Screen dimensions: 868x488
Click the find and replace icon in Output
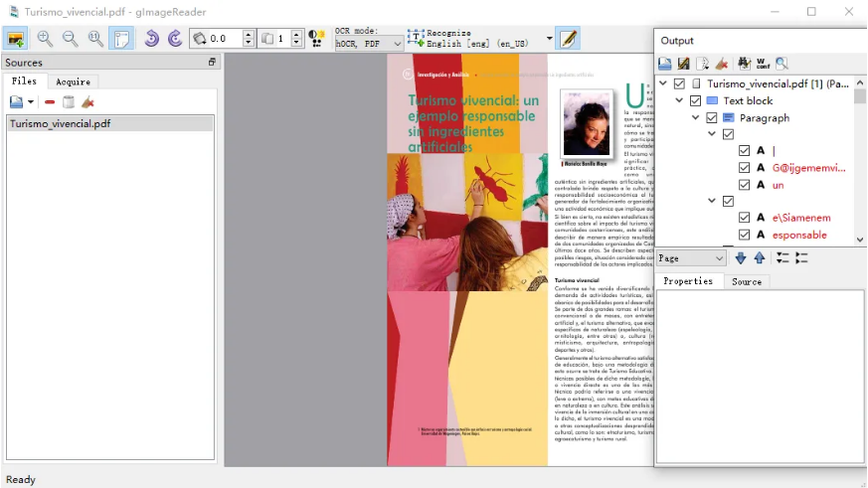tap(782, 65)
